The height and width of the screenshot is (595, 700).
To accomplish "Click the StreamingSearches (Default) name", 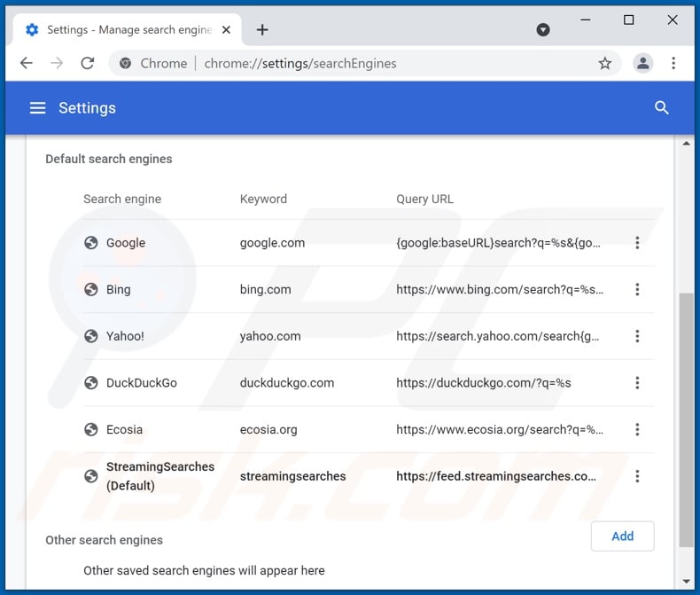I will [160, 476].
